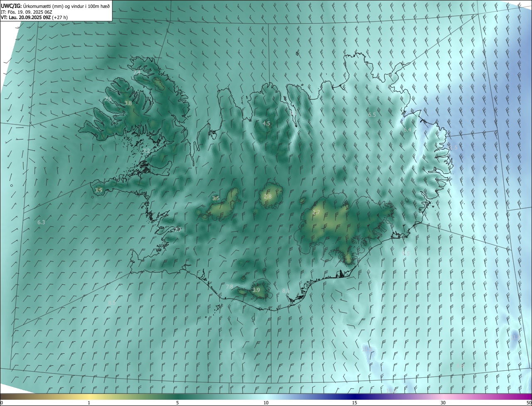Click the '30' tick on the color scale
532x406 pixels.
(x=443, y=403)
